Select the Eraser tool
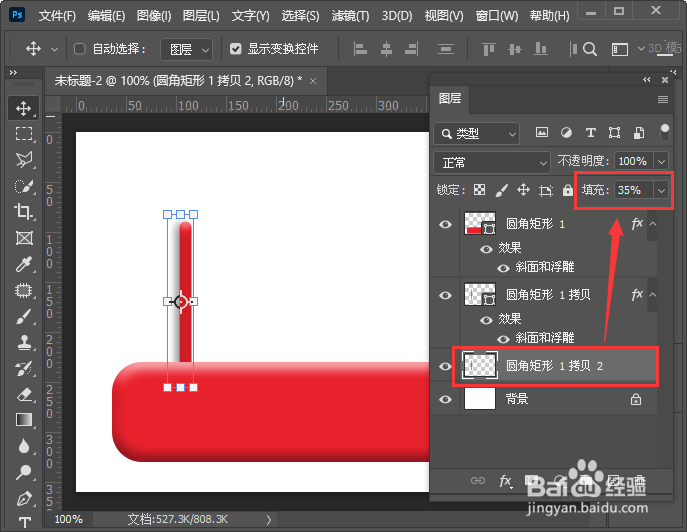Viewport: 687px width, 532px height. tap(24, 394)
